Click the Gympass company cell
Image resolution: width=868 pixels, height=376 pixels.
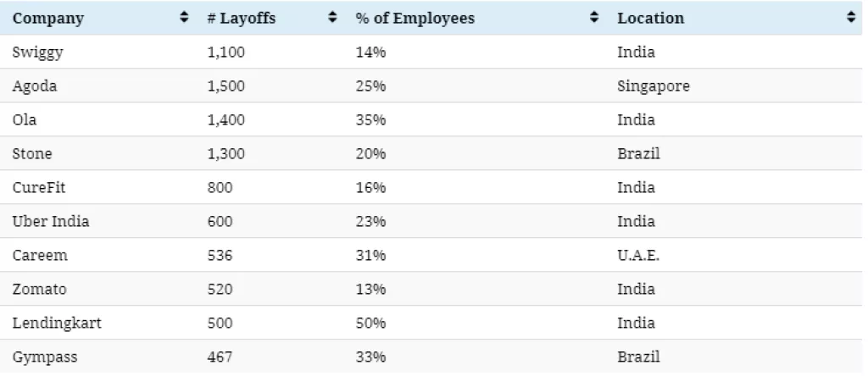tap(45, 357)
